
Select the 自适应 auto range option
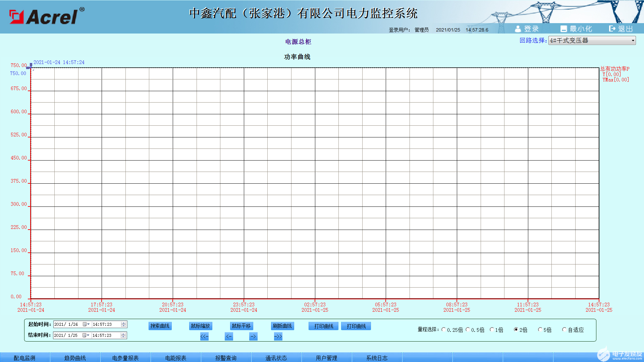click(564, 330)
